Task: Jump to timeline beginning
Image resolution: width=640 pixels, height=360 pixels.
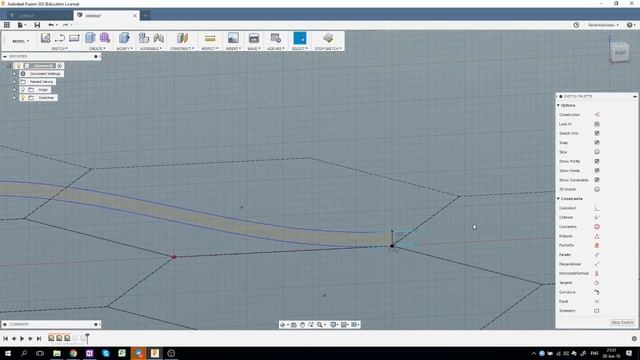Action: (x=5, y=338)
